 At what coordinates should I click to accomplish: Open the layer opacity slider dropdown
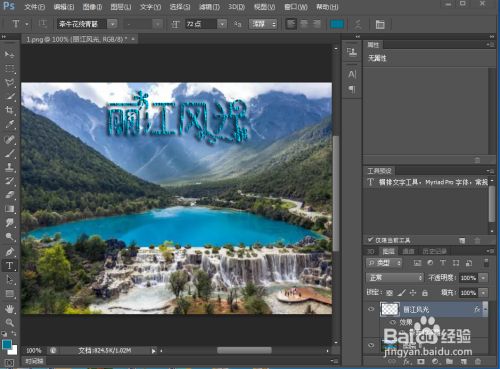(483, 277)
